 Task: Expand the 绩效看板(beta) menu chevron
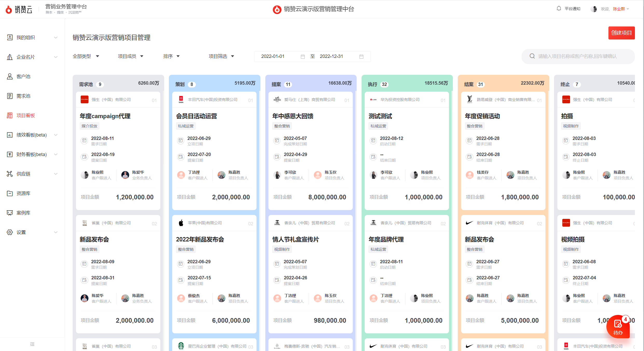point(56,135)
